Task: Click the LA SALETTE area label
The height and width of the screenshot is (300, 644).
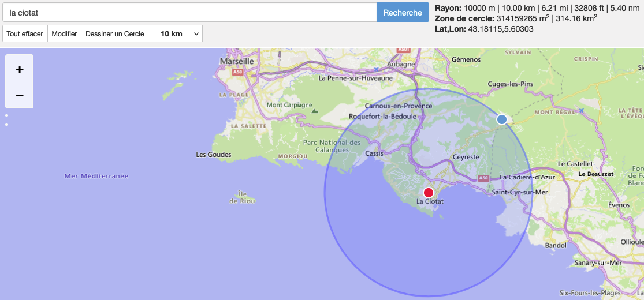Action: point(249,126)
